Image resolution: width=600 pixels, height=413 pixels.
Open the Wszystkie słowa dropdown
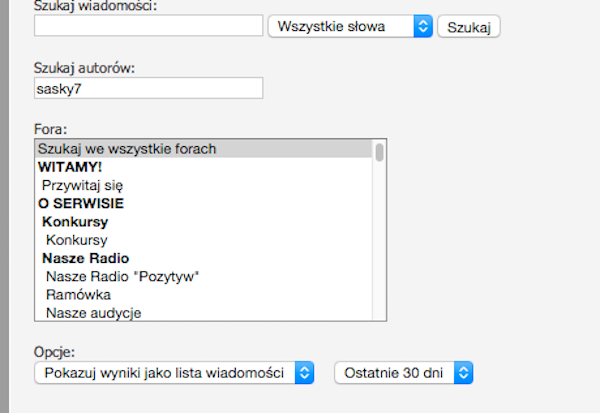click(x=350, y=26)
